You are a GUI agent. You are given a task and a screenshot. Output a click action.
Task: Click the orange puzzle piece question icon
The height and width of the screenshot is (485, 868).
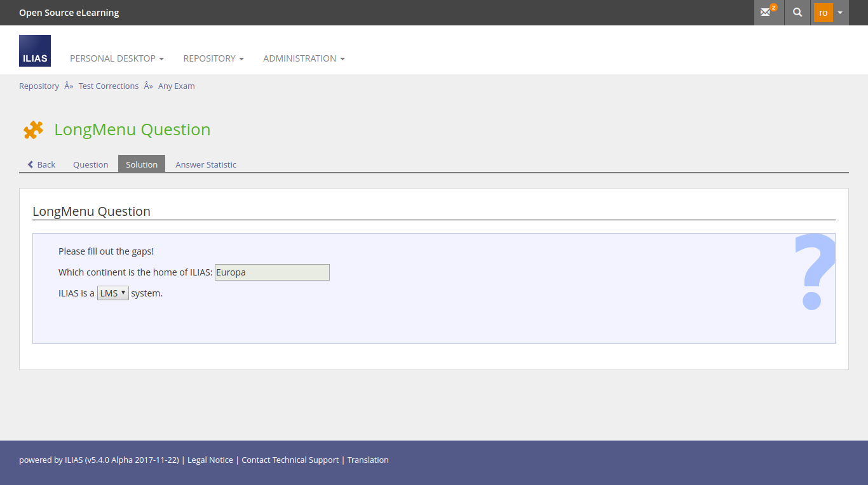pyautogui.click(x=33, y=130)
